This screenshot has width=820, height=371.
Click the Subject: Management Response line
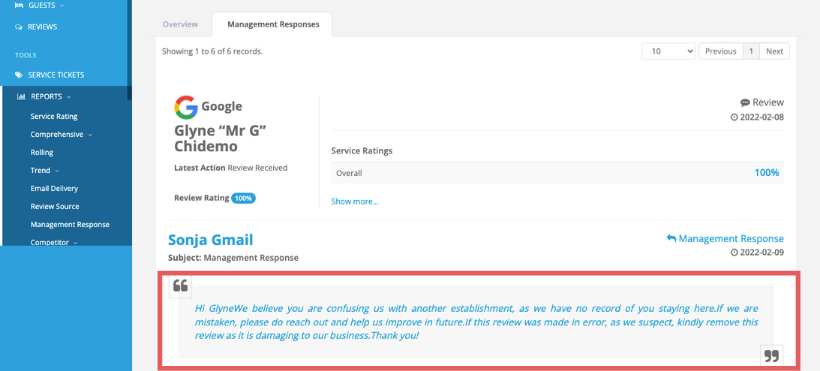coord(233,258)
